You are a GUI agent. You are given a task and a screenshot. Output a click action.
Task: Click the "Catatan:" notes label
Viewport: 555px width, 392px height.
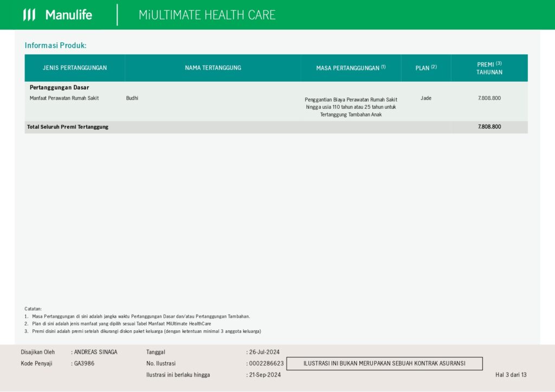pyautogui.click(x=33, y=309)
